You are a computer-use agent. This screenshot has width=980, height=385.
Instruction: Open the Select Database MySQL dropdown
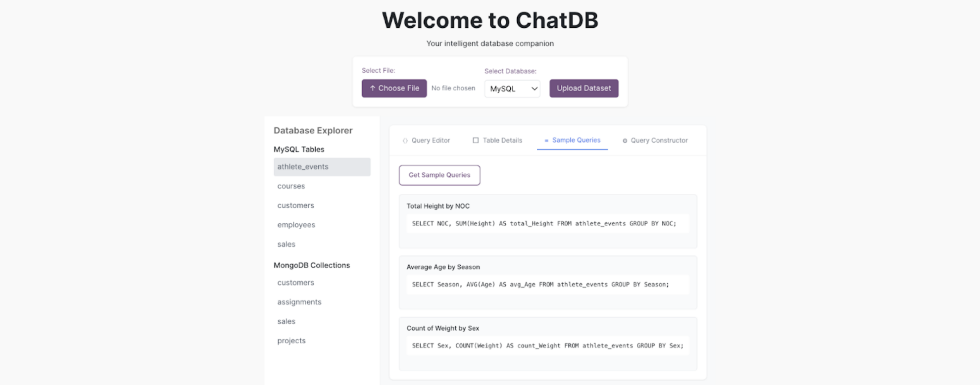(512, 89)
